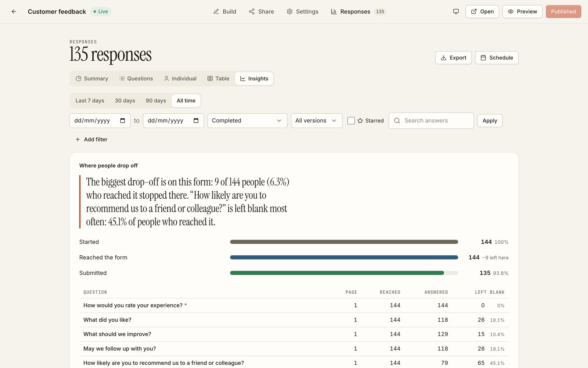Click the Submitted progress bar
The height and width of the screenshot is (368, 588).
click(x=344, y=273)
